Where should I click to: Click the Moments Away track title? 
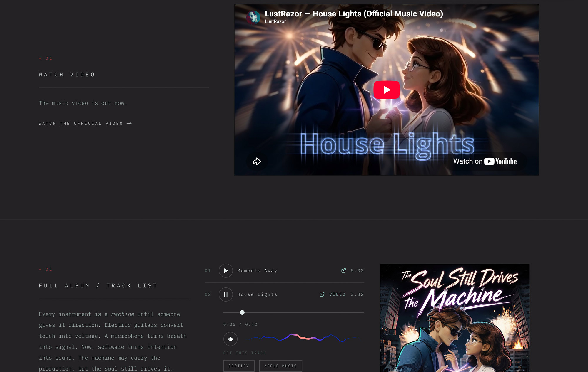click(x=257, y=271)
